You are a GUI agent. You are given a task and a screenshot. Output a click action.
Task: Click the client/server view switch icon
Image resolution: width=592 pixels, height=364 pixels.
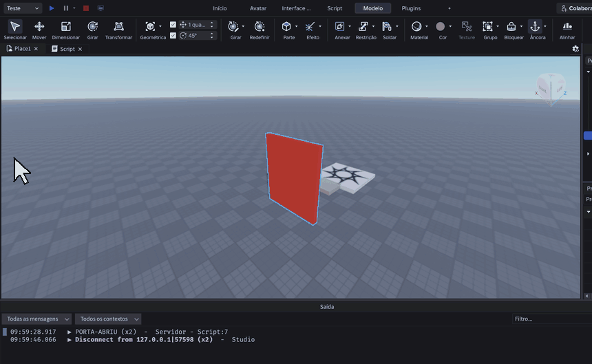[x=101, y=8]
